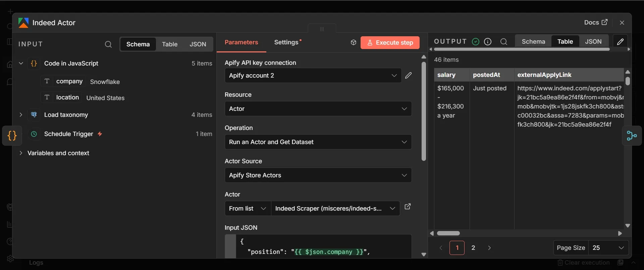Open selected actor in new window

(408, 207)
